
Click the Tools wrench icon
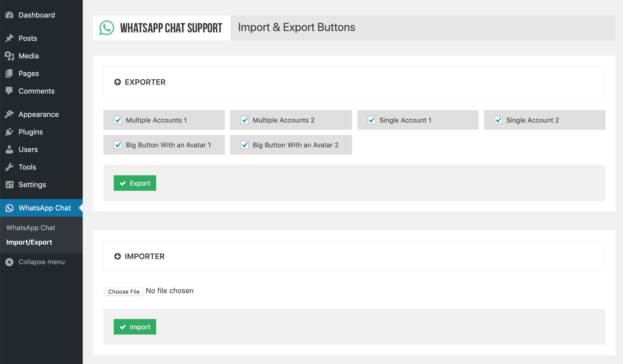coord(9,167)
